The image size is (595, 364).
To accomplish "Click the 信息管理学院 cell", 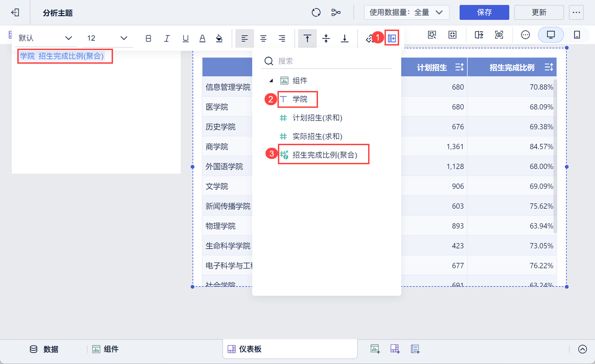I will tap(228, 87).
